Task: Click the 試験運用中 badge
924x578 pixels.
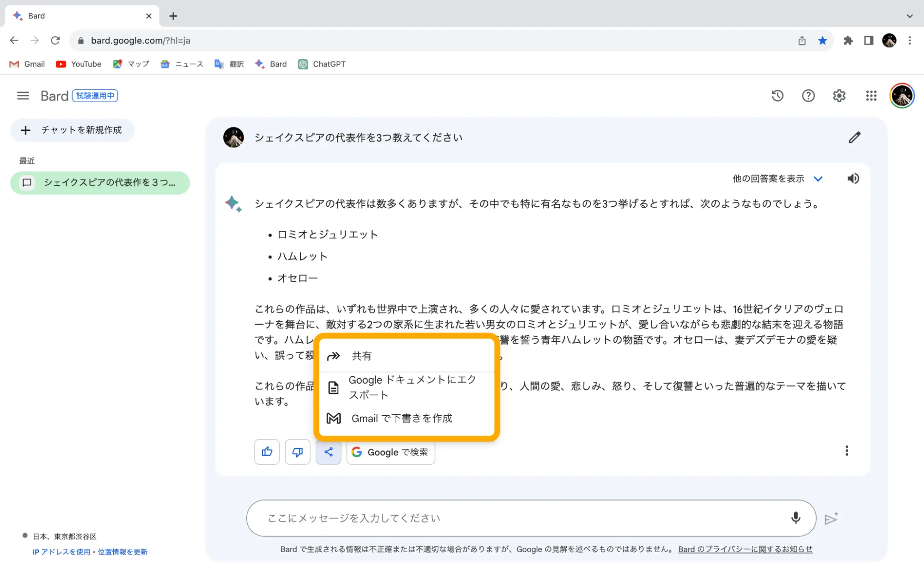Action: pyautogui.click(x=95, y=96)
